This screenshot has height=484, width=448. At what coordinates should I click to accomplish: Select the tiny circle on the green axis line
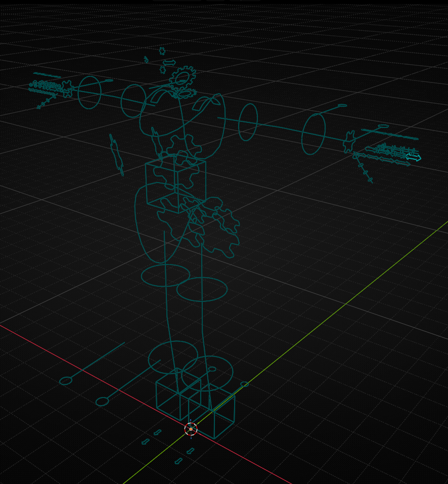(244, 384)
